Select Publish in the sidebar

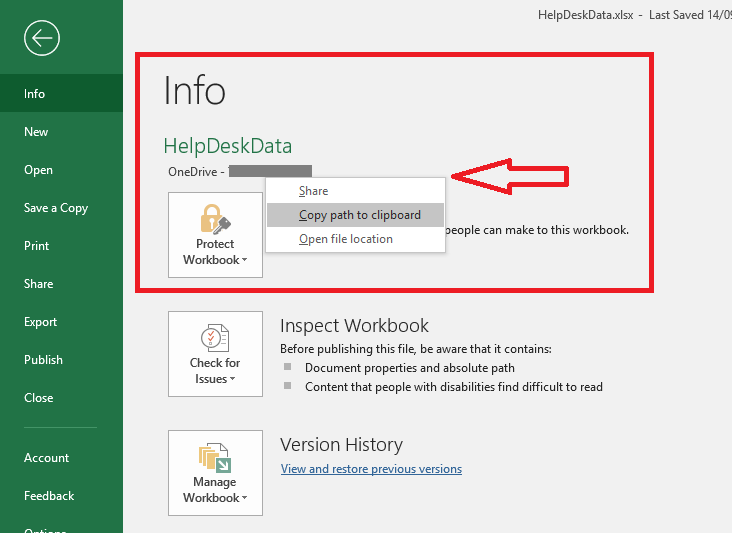(61, 360)
